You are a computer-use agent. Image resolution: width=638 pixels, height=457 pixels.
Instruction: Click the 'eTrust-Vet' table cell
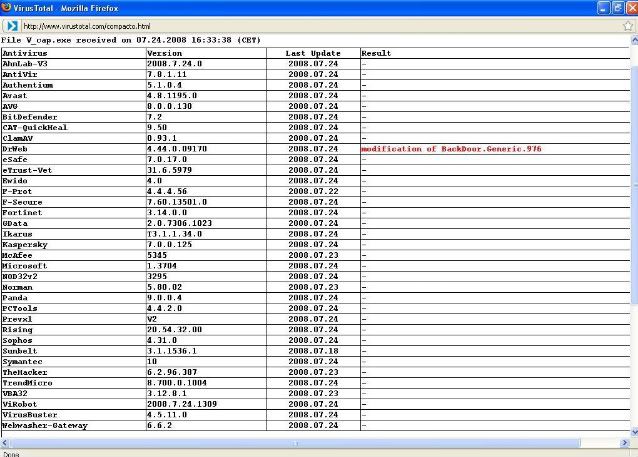74,170
